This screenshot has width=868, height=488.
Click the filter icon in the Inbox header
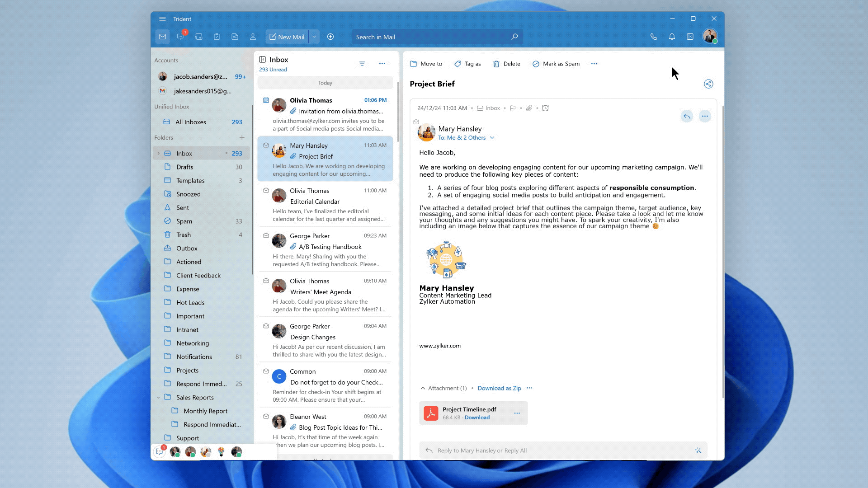click(362, 64)
